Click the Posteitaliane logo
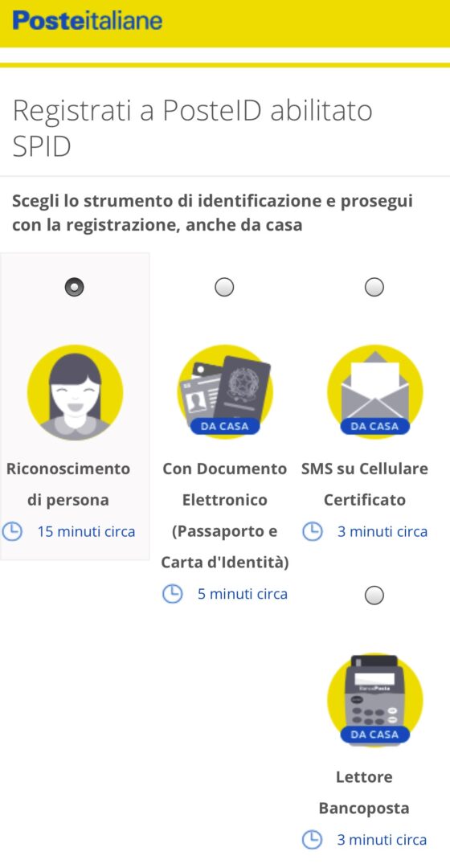The height and width of the screenshot is (868, 450). (x=87, y=20)
